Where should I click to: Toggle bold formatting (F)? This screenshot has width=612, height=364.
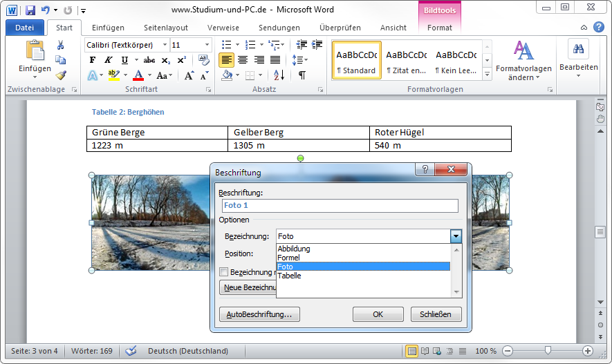[93, 60]
